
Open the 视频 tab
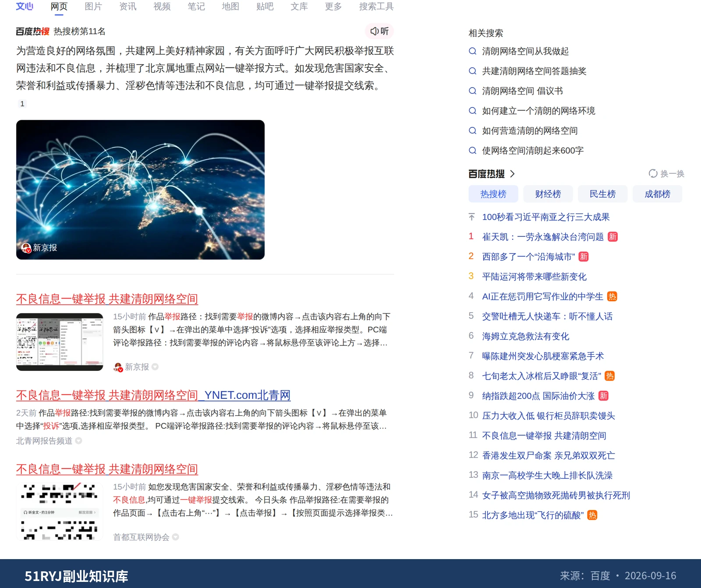[162, 7]
